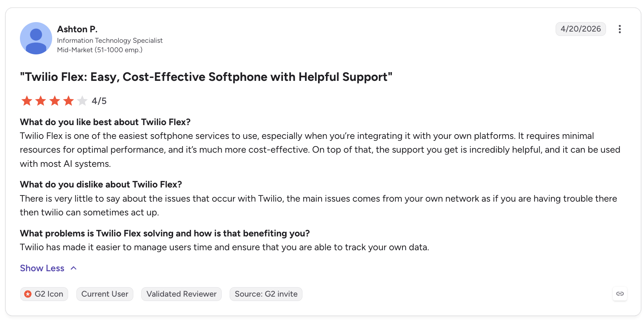Click the second red rating star
The height and width of the screenshot is (322, 644).
[x=41, y=101]
